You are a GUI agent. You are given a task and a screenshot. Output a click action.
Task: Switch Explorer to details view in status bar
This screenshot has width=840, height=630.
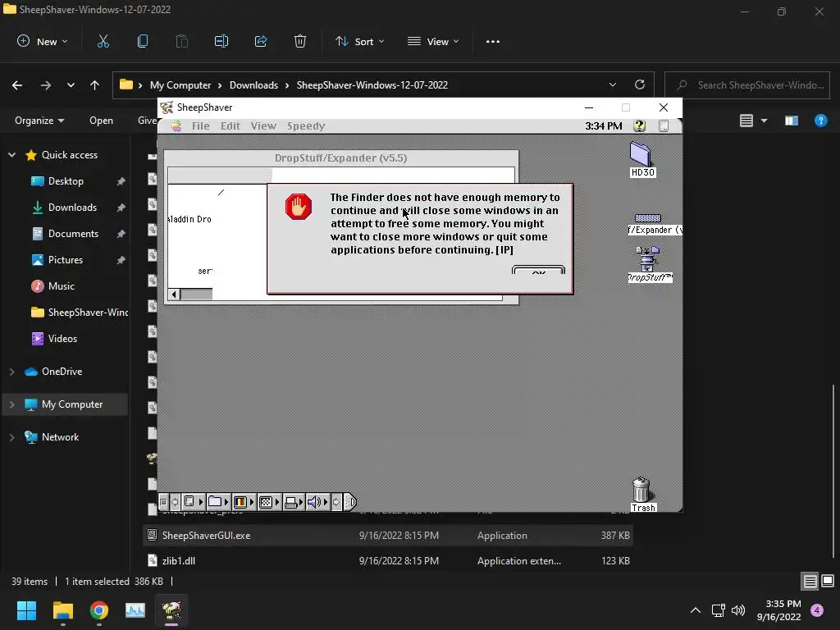pos(810,582)
